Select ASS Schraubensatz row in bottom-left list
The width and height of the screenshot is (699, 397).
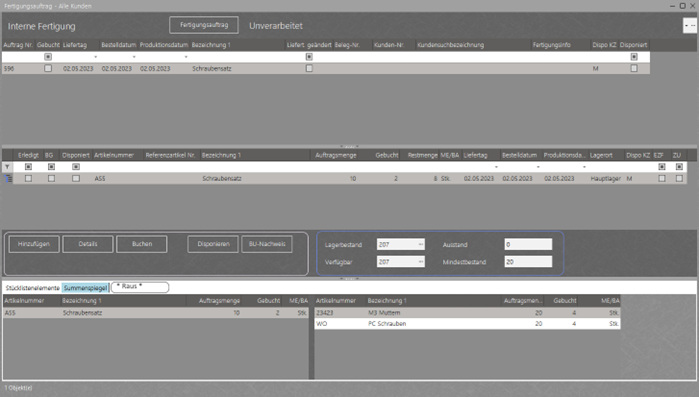(x=156, y=313)
